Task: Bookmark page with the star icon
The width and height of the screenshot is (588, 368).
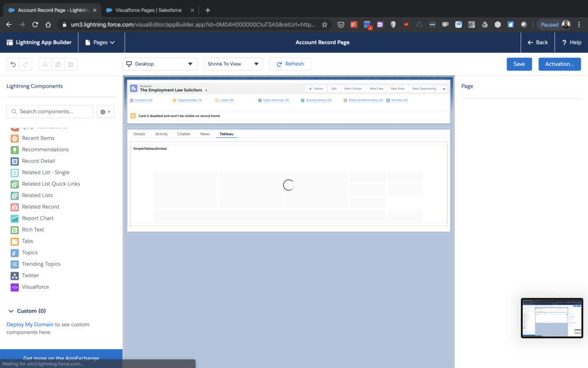Action: (324, 25)
